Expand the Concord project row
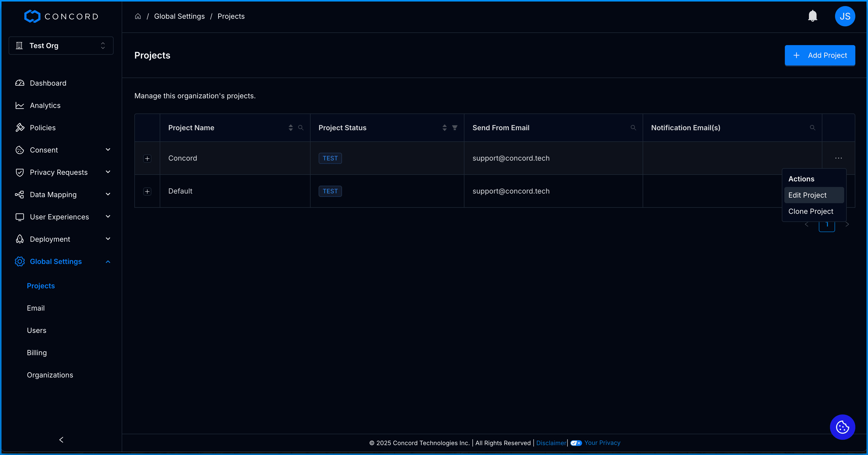This screenshot has height=455, width=868. point(147,158)
